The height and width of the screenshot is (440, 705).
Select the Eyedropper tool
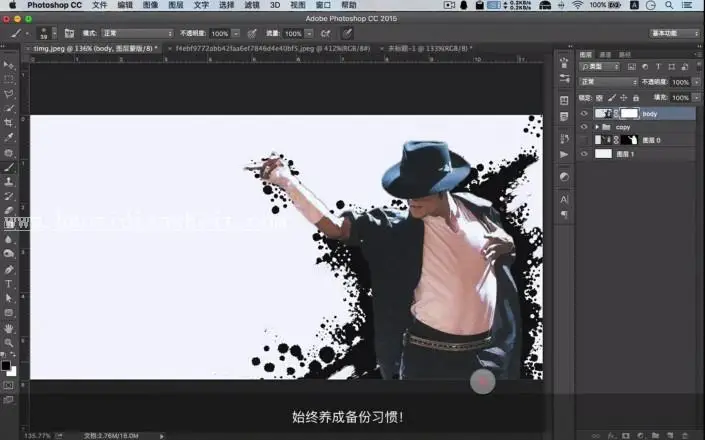coord(9,138)
